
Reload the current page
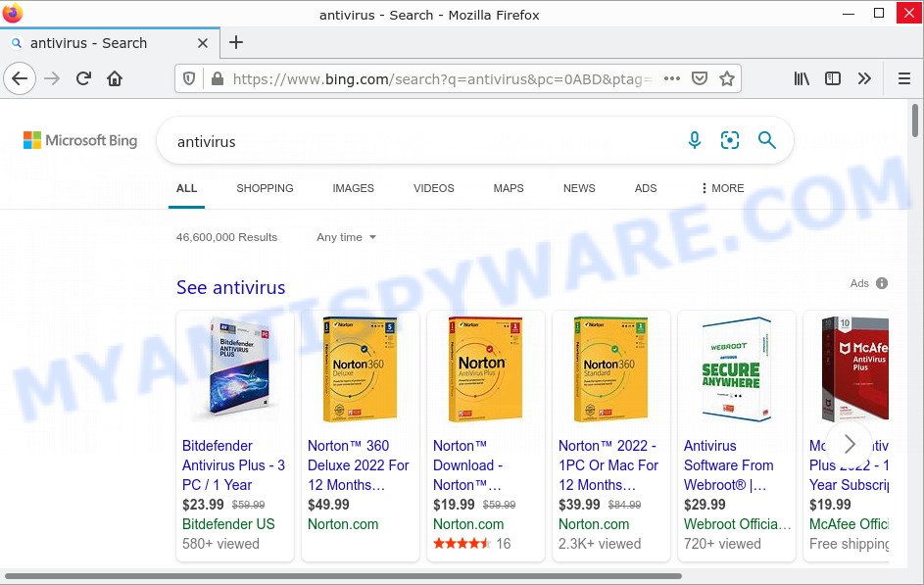[x=83, y=78]
